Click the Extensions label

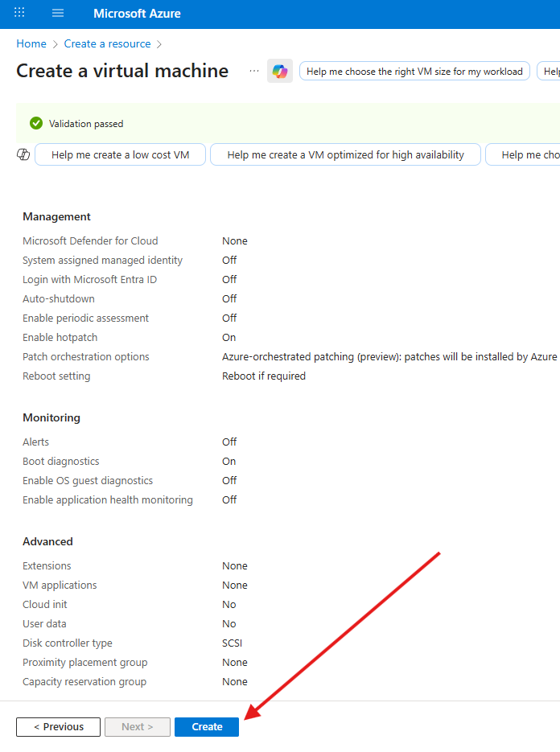tap(47, 566)
